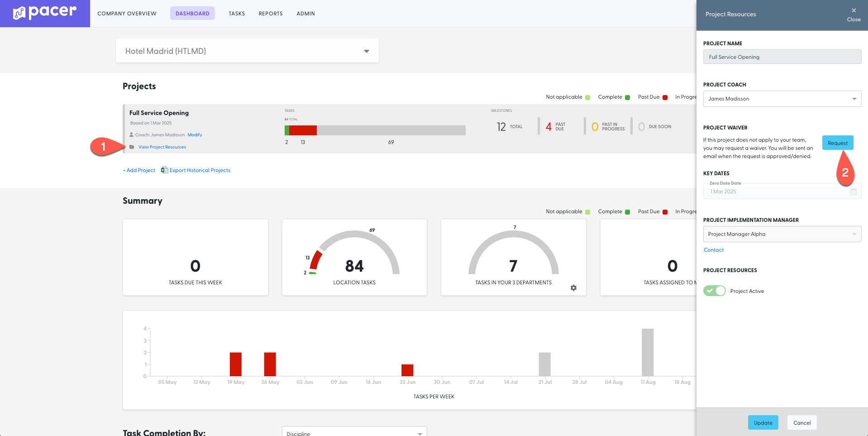Viewport: 868px width, 436px height.
Task: Click the red past-due segment of tasks progress bar
Action: point(303,130)
